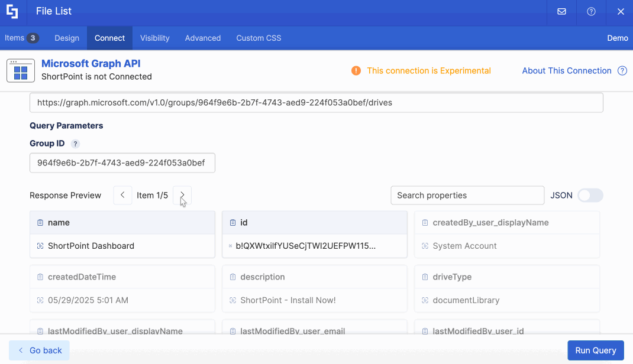The image size is (633, 364).
Task: Click the driveType clipboard icon
Action: (x=425, y=277)
